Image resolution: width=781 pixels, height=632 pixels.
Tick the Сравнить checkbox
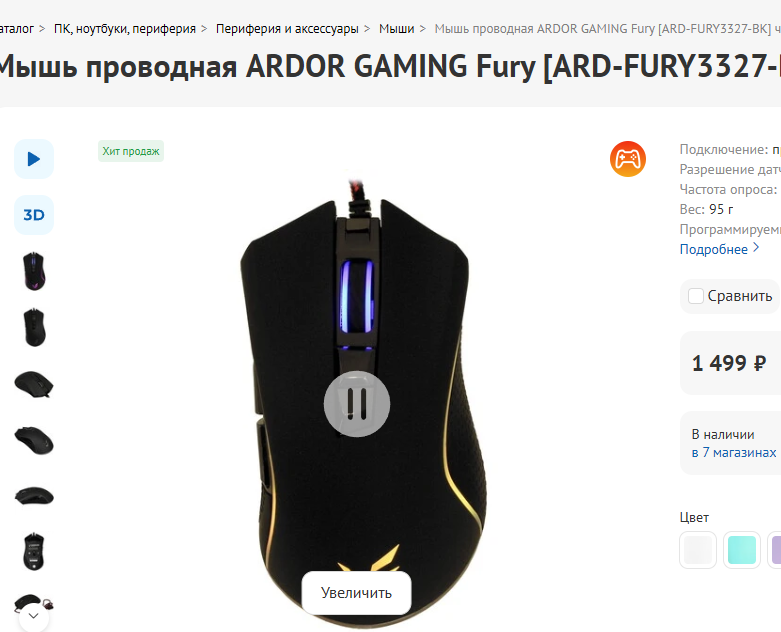click(695, 296)
